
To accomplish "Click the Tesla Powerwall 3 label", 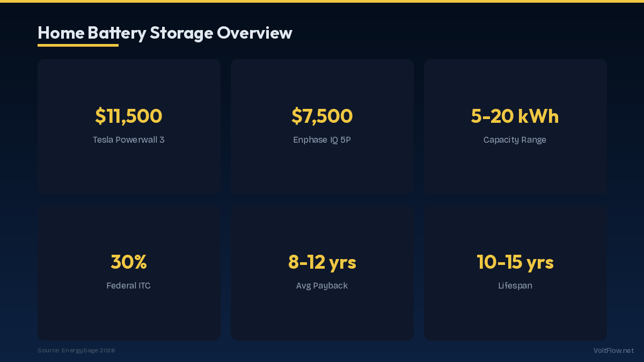I will tap(129, 140).
